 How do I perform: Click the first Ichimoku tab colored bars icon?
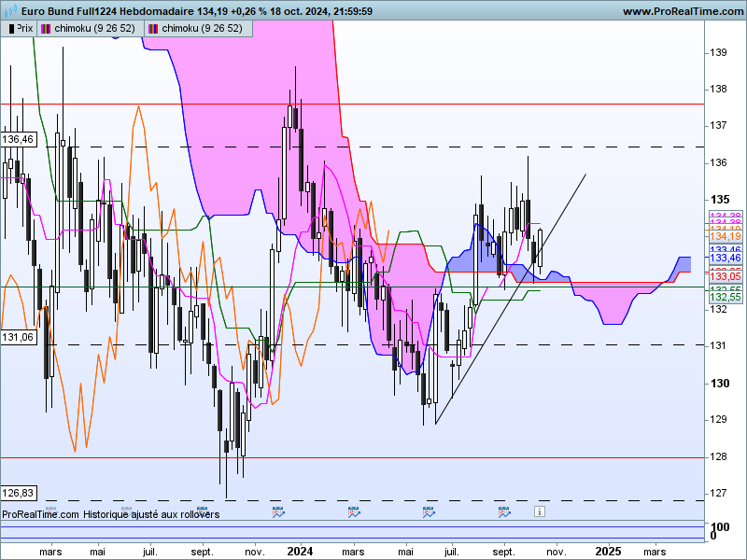[46, 29]
